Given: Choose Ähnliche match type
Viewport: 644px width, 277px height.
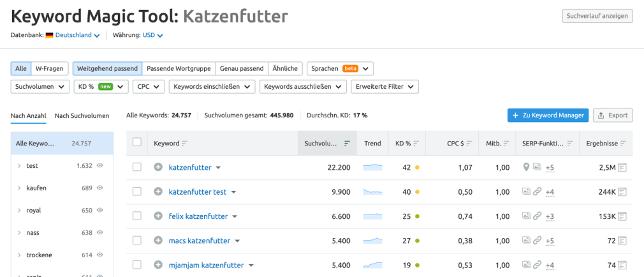Looking at the screenshot, I should (x=286, y=69).
